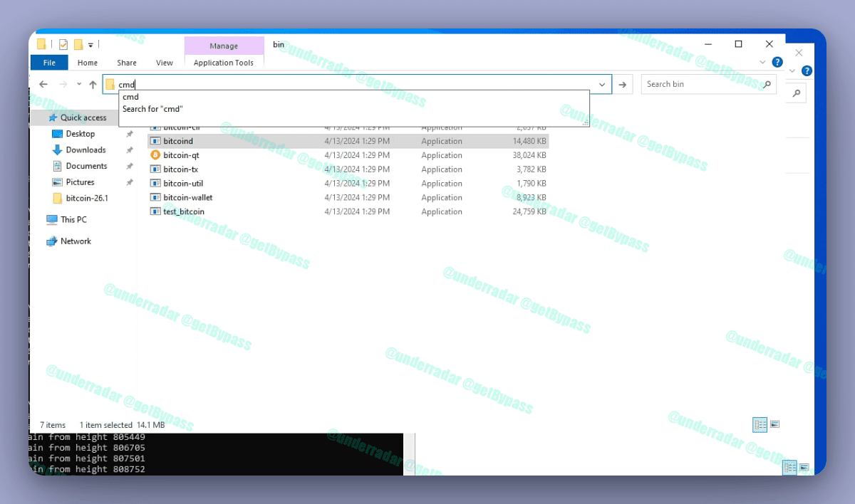Image resolution: width=855 pixels, height=504 pixels.
Task: Select the Manage contextual tab
Action: tap(224, 46)
